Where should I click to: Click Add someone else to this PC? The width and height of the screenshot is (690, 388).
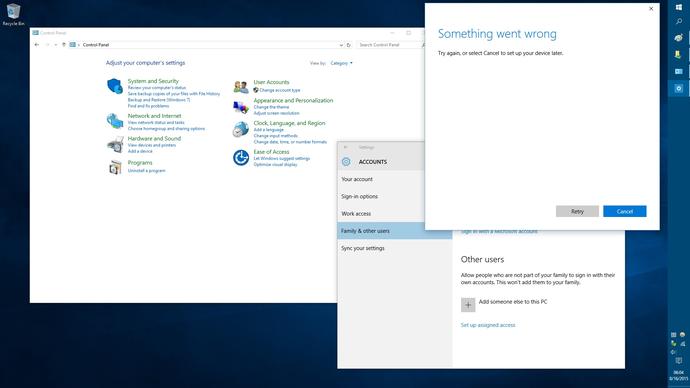pos(513,302)
